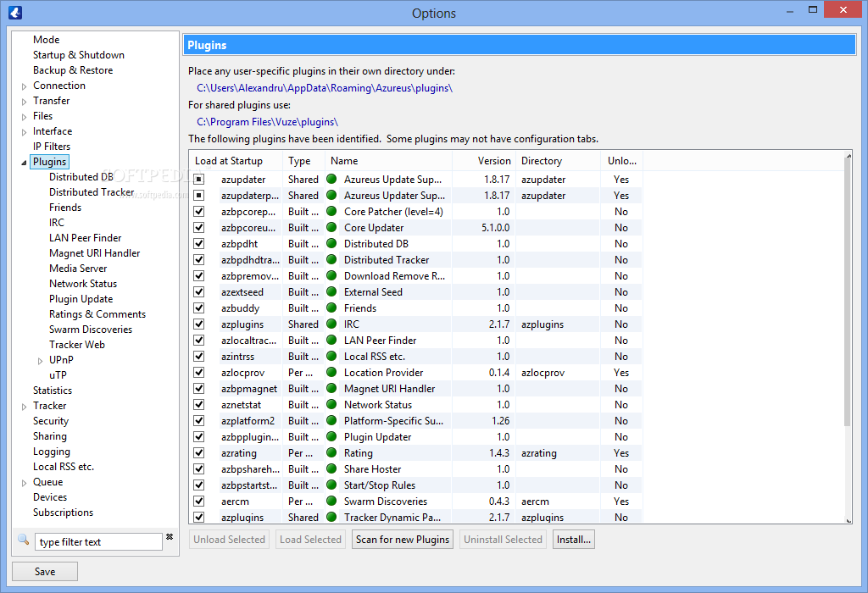Expand the Queue tree node
Viewport: 868px width, 593px height.
tap(24, 483)
